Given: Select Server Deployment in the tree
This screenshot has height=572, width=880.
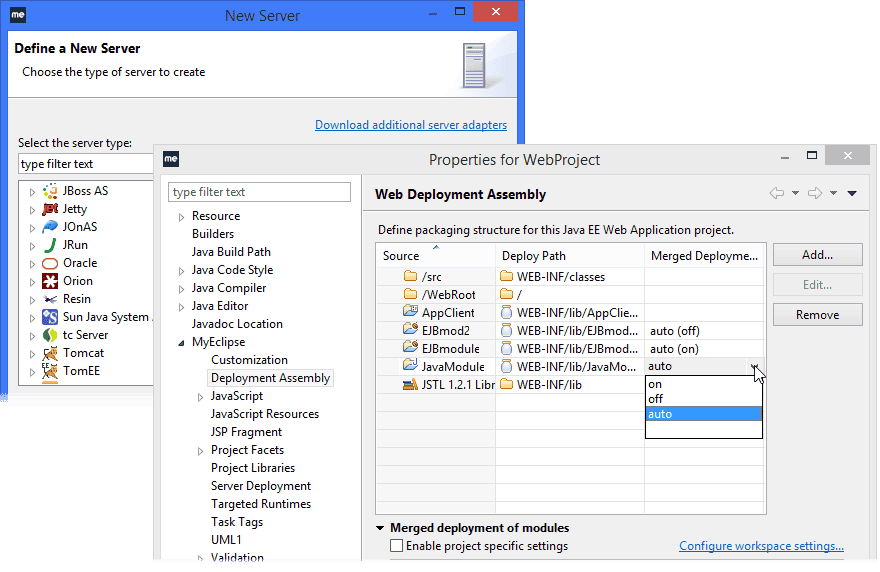Looking at the screenshot, I should [261, 486].
